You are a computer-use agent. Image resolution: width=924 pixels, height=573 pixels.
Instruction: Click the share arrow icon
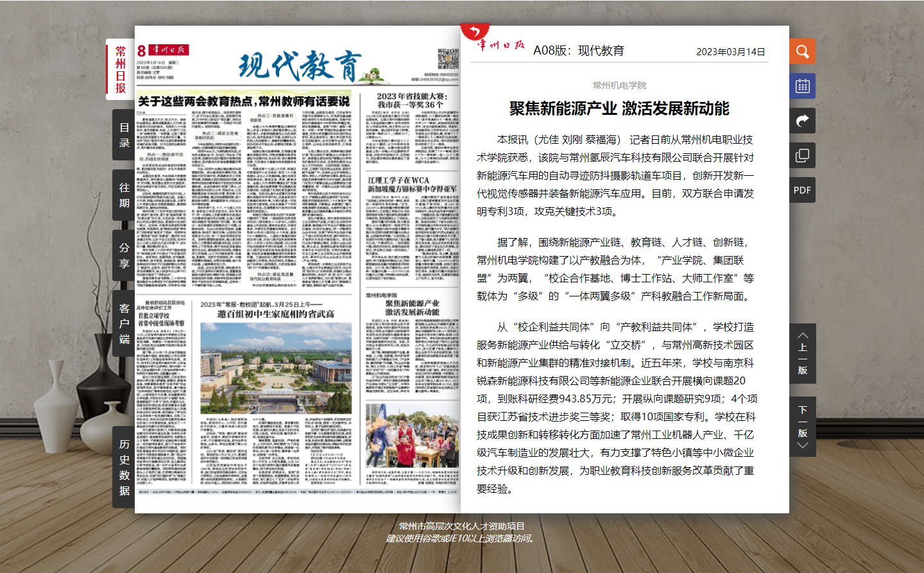pos(802,121)
